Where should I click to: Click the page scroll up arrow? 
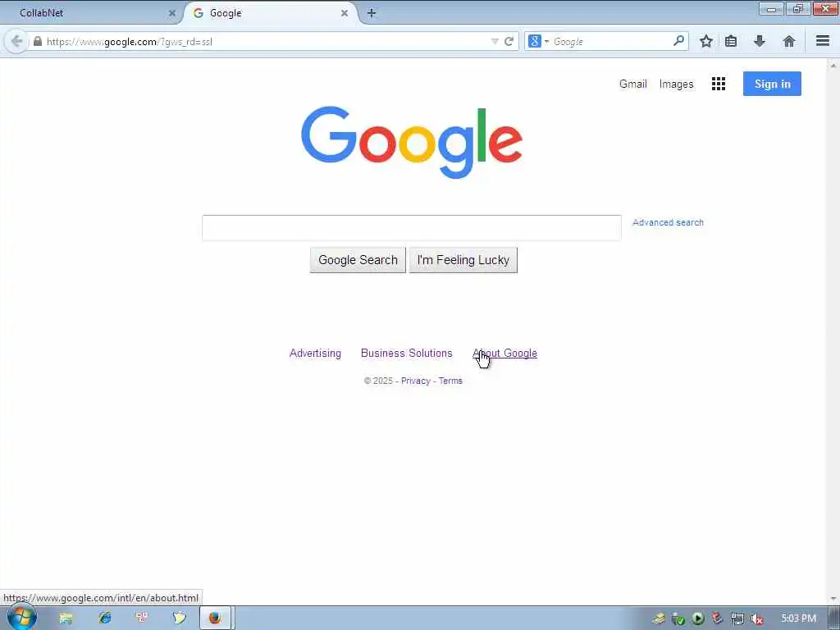coord(833,66)
